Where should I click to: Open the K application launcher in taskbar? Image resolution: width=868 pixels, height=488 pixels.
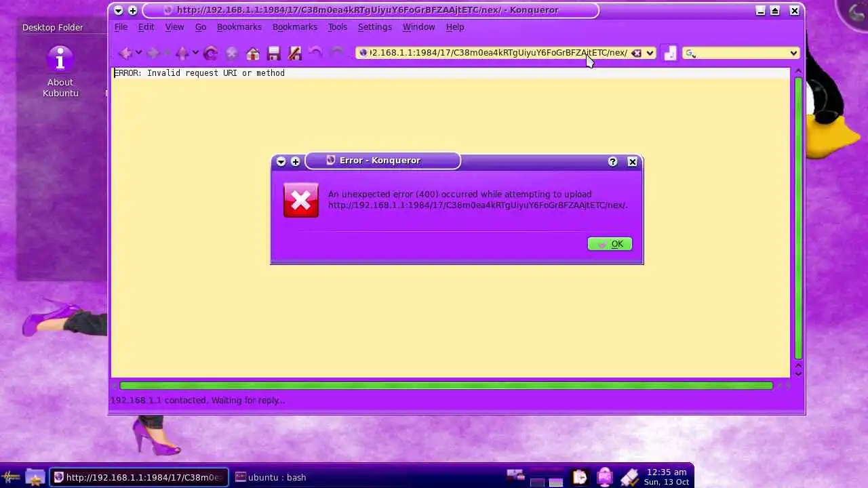tap(12, 477)
